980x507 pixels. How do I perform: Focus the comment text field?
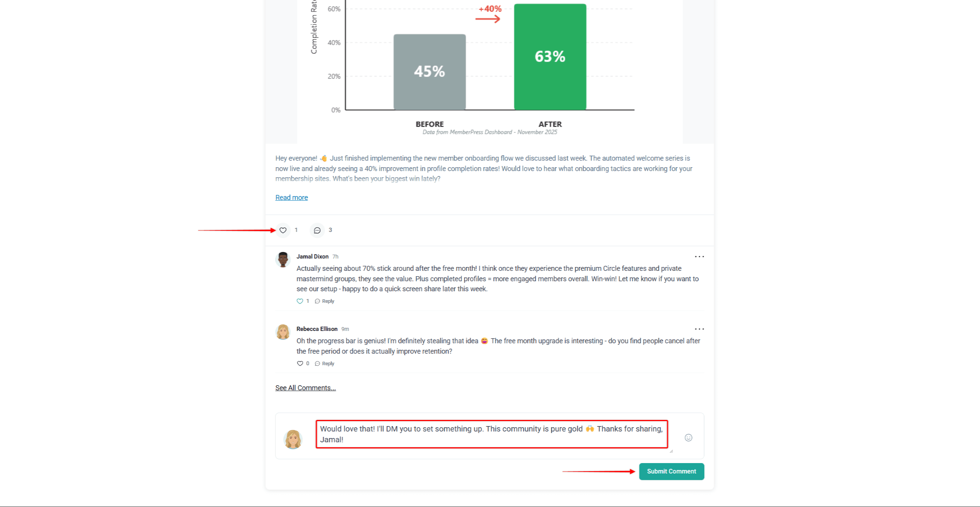pyautogui.click(x=492, y=434)
